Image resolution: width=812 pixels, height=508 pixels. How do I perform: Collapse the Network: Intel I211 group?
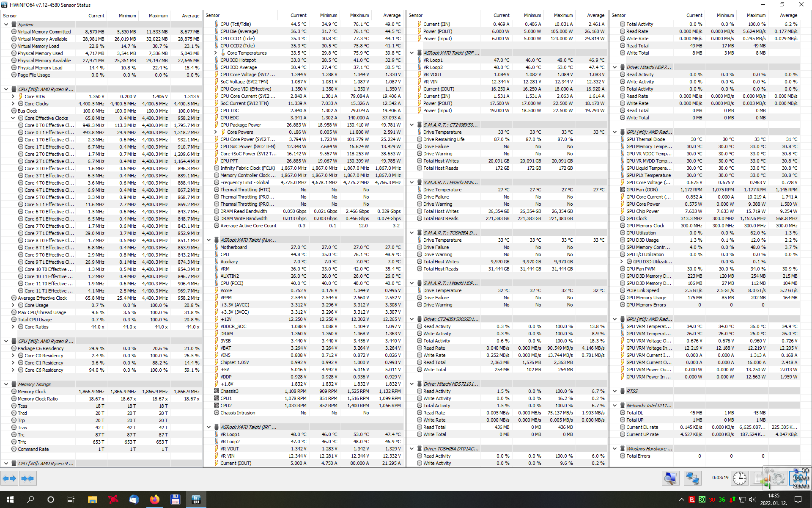615,406
